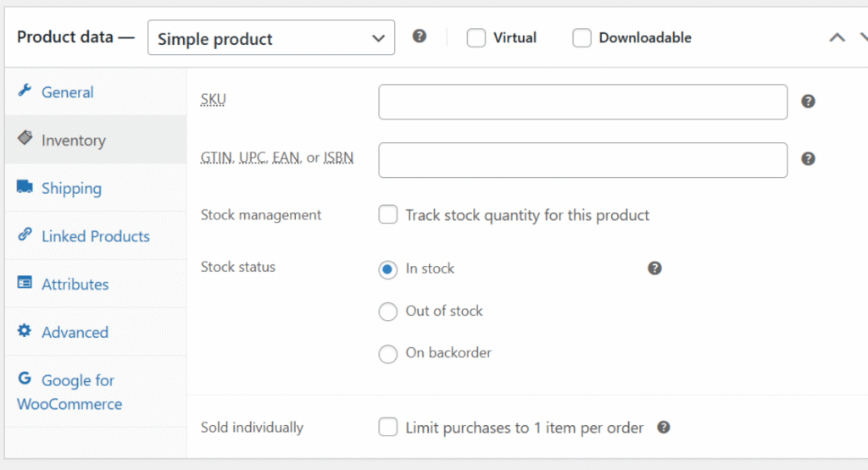868x470 pixels.
Task: Check Limit purchases to 1 item per order
Action: tap(388, 428)
